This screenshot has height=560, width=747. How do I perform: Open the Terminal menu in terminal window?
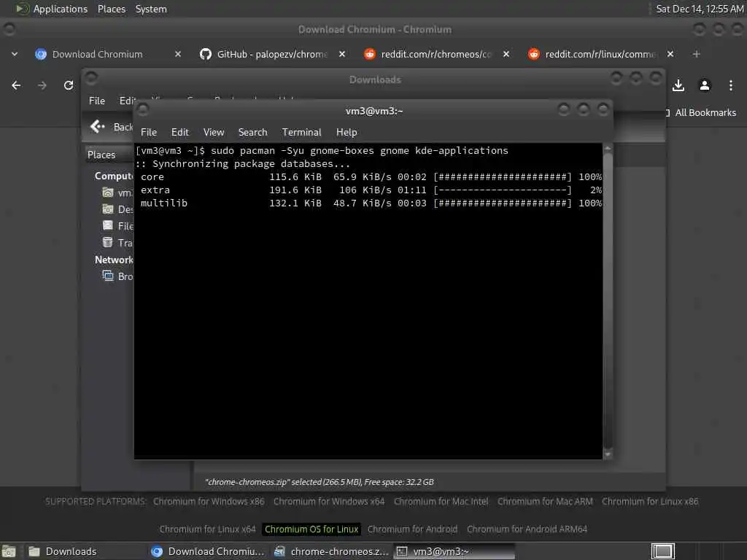301,133
